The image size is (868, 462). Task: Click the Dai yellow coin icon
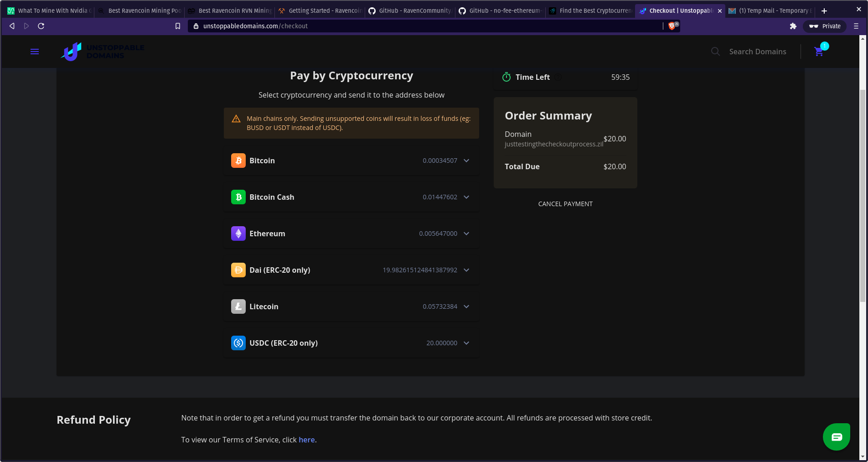[x=238, y=270]
